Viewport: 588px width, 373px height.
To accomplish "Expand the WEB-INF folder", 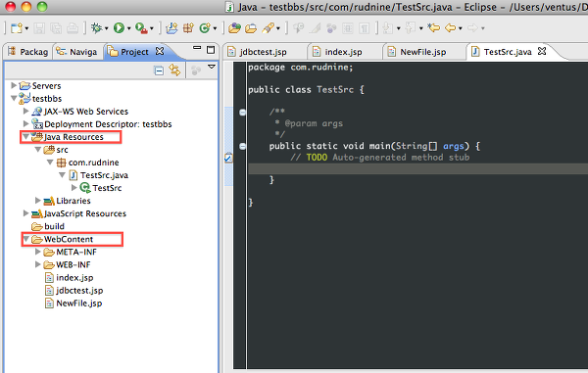I will pos(38,264).
